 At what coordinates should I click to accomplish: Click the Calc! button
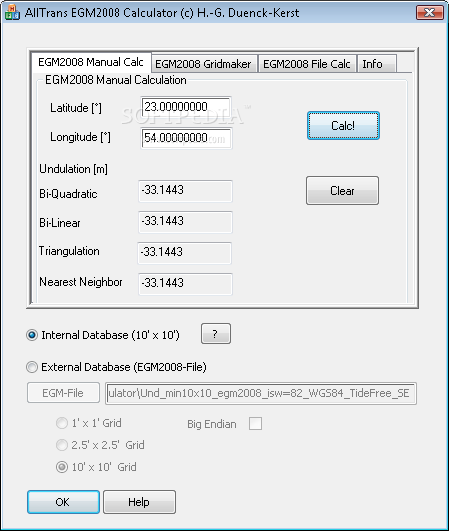pos(343,125)
